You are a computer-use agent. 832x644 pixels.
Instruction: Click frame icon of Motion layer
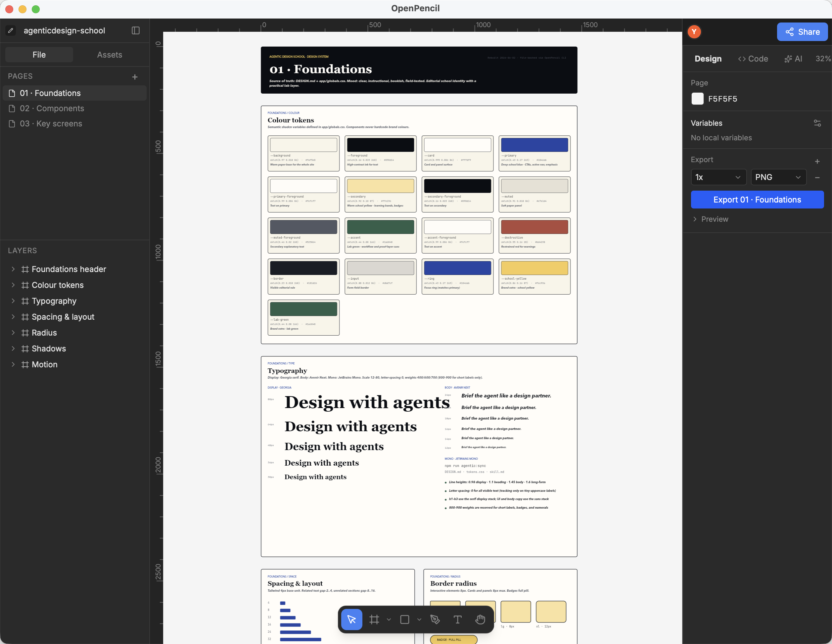click(25, 364)
